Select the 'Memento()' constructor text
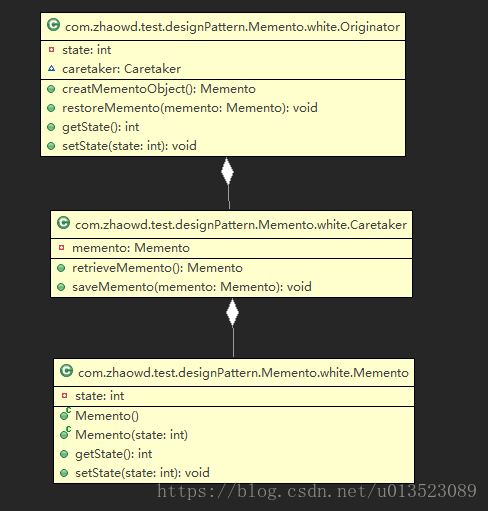Viewport: 488px width, 511px height. [x=107, y=416]
